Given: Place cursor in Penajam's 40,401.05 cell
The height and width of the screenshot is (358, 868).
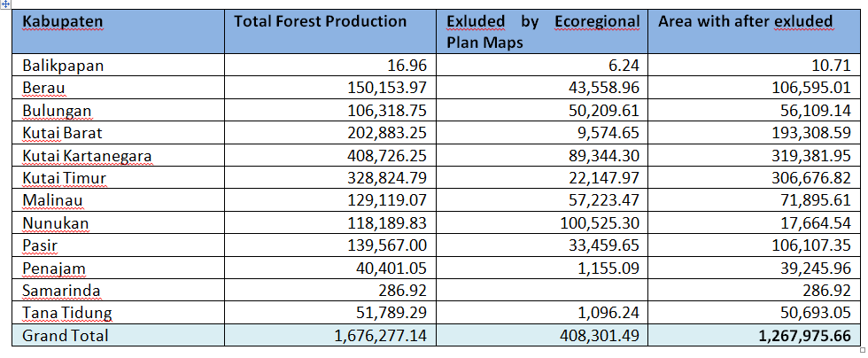Looking at the screenshot, I should point(391,268).
